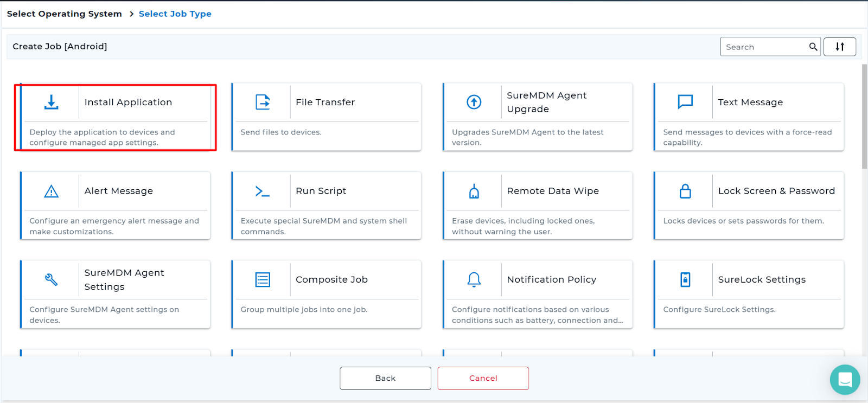Open the chat support bubble
This screenshot has width=868, height=403.
pyautogui.click(x=845, y=380)
